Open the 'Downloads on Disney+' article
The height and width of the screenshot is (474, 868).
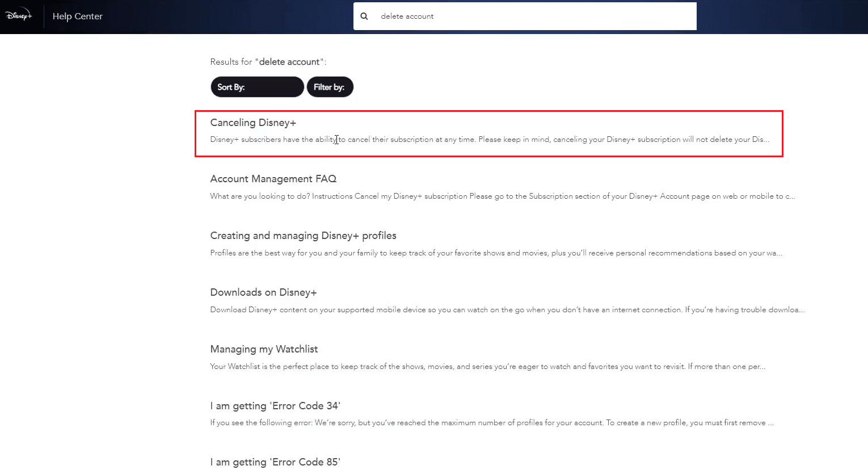(264, 292)
